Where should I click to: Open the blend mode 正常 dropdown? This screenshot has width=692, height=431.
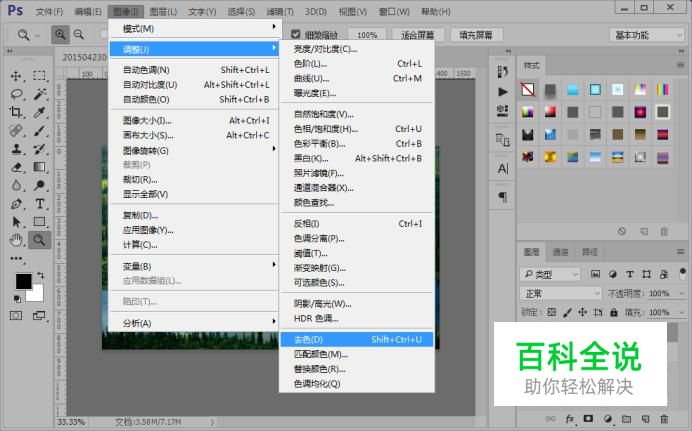561,293
